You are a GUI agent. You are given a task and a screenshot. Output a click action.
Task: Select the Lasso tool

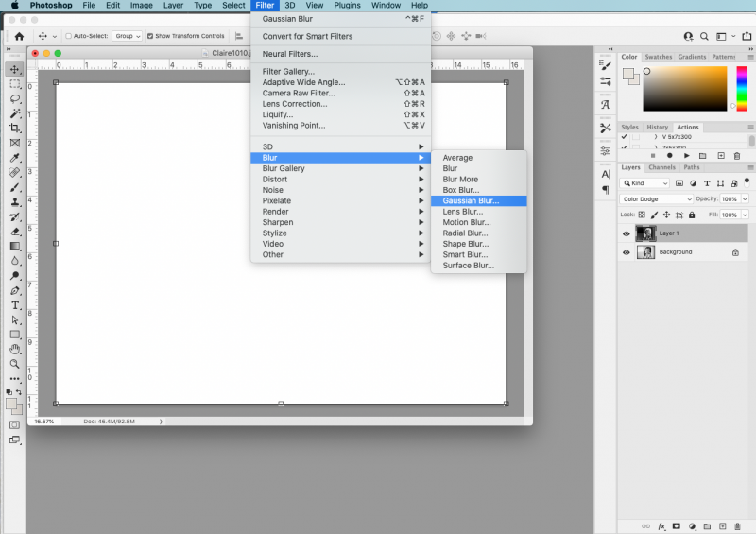click(x=14, y=99)
